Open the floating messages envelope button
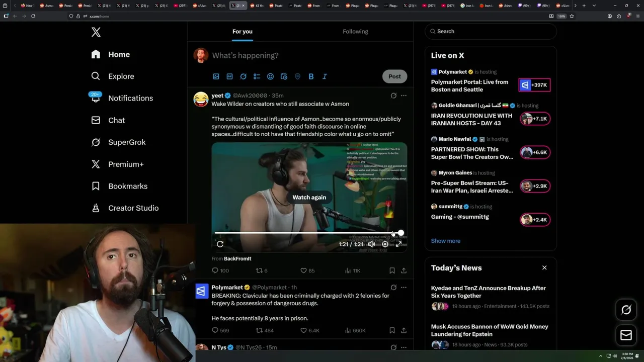 626,335
